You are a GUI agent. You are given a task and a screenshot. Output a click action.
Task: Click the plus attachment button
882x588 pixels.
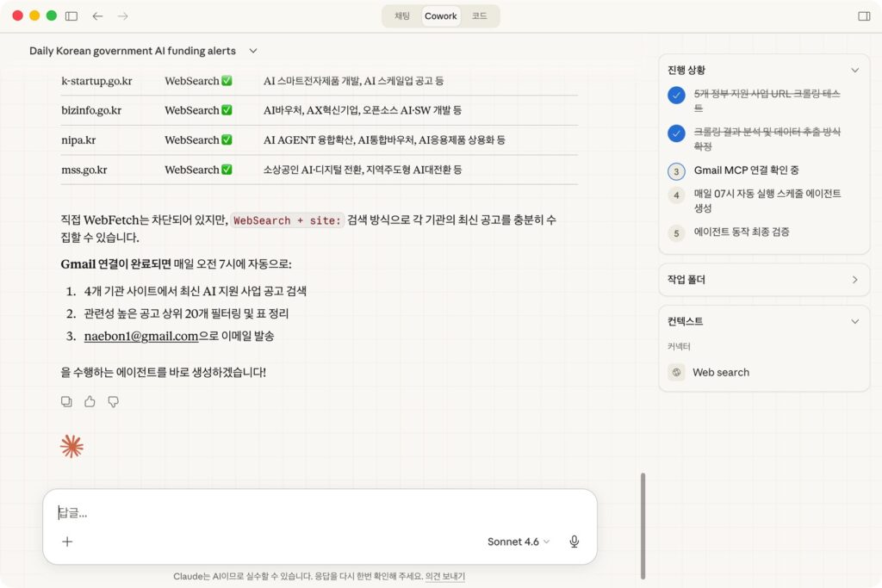[x=67, y=542]
